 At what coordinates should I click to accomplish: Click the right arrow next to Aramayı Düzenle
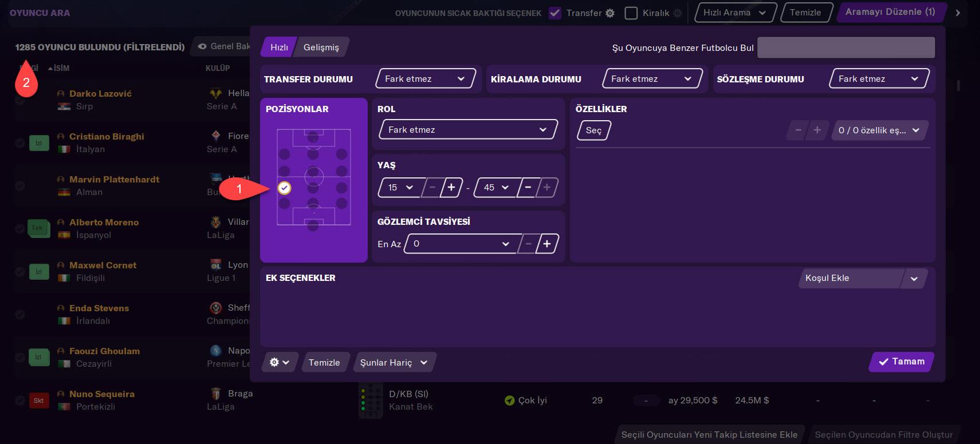(x=958, y=13)
